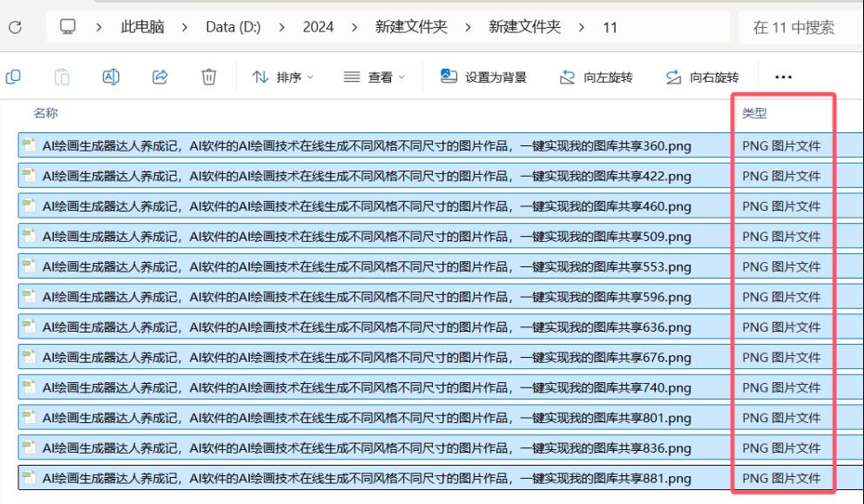Click the file icon of 801.png row
Screen dimensions: 864x504
click(x=29, y=418)
